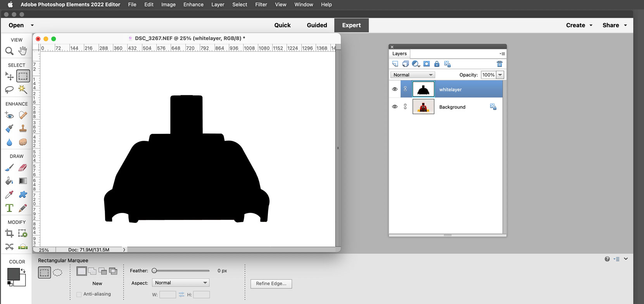Click the lock transparent pixels toolbar icon
This screenshot has height=304, width=644.
pyautogui.click(x=447, y=64)
